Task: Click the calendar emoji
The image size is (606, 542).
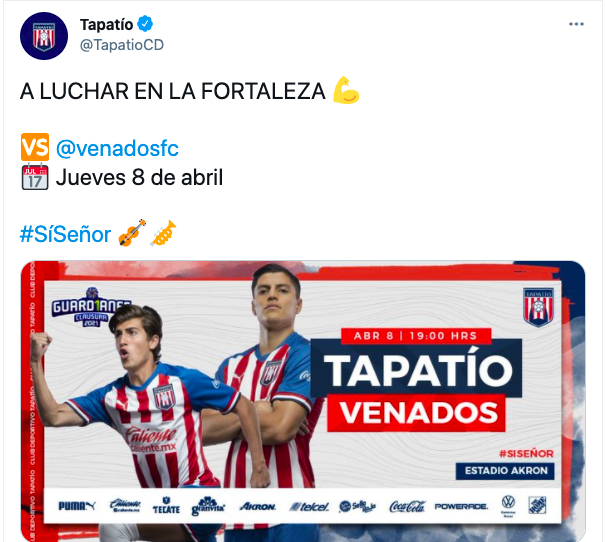Action: pos(35,177)
